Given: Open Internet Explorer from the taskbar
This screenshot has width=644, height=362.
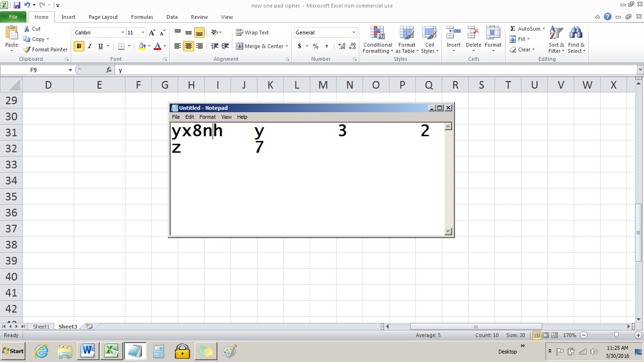Looking at the screenshot, I should pyautogui.click(x=42, y=351).
